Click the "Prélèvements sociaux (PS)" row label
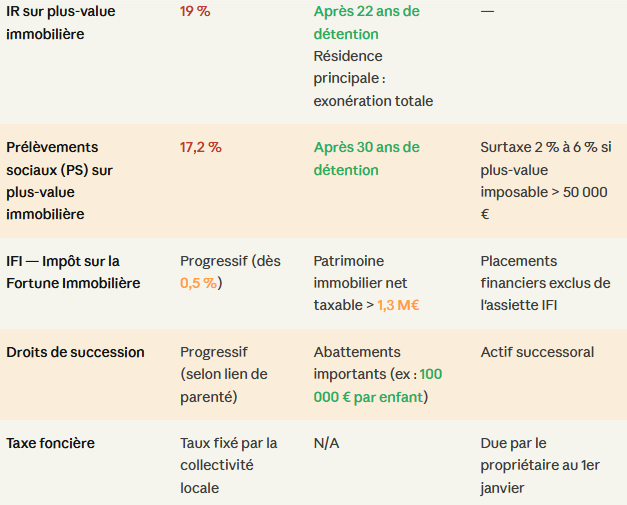 click(61, 181)
